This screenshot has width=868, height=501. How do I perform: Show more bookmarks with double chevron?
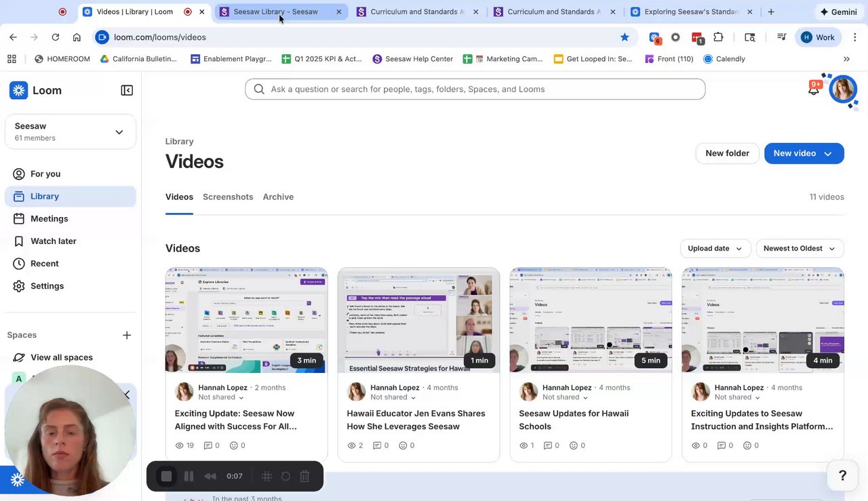click(846, 59)
